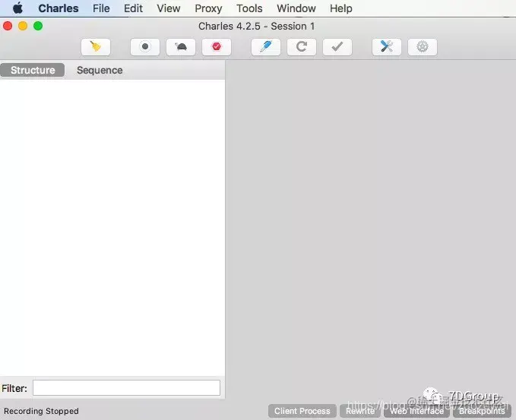Clear the session with the broom icon
This screenshot has width=516, height=420.
(96, 47)
